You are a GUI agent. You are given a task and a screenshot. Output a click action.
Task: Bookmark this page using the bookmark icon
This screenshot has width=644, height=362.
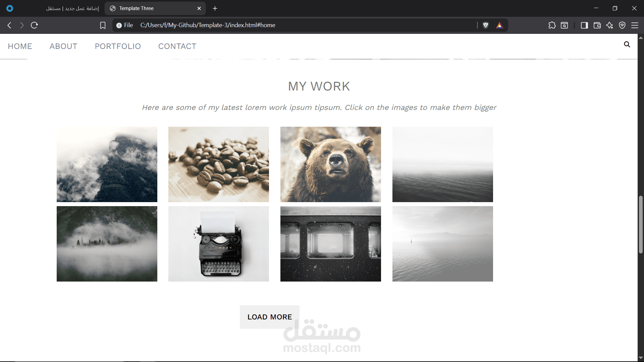coord(103,25)
